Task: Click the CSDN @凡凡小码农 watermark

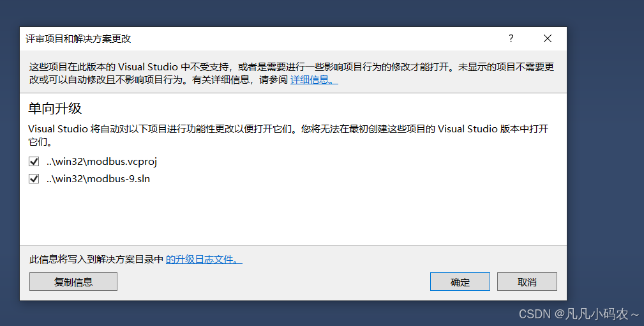Action: (x=579, y=314)
